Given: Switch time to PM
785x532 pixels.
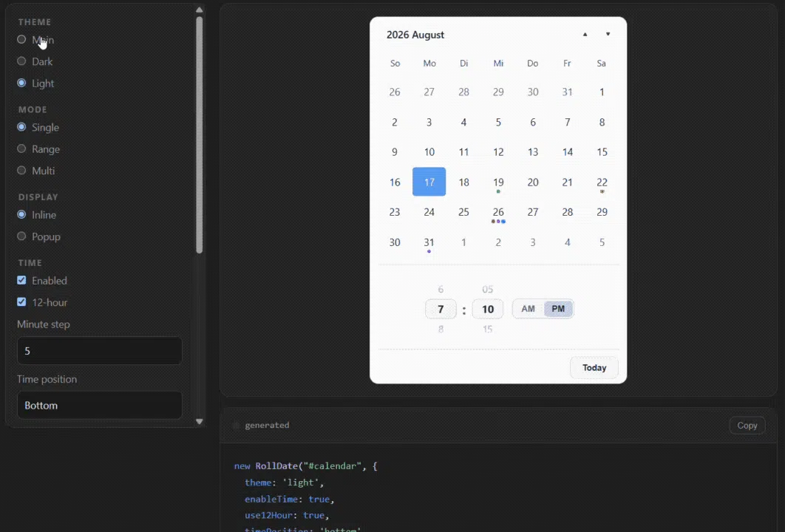Looking at the screenshot, I should tap(558, 309).
